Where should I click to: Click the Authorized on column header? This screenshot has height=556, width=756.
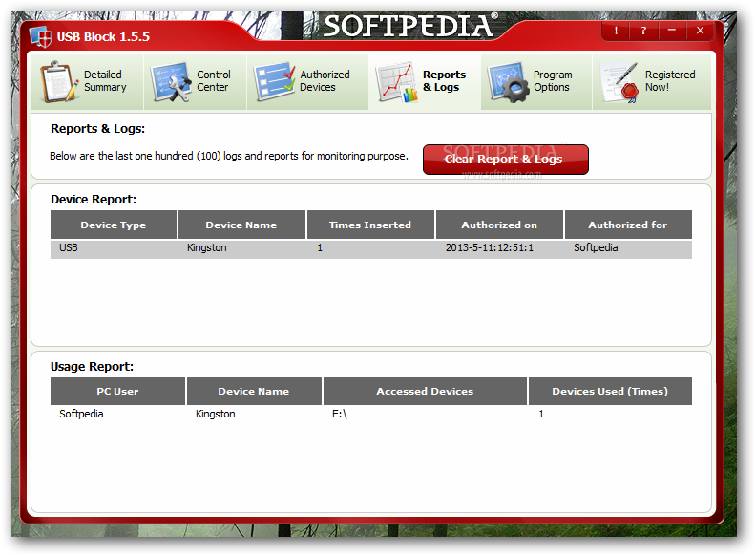(x=499, y=225)
